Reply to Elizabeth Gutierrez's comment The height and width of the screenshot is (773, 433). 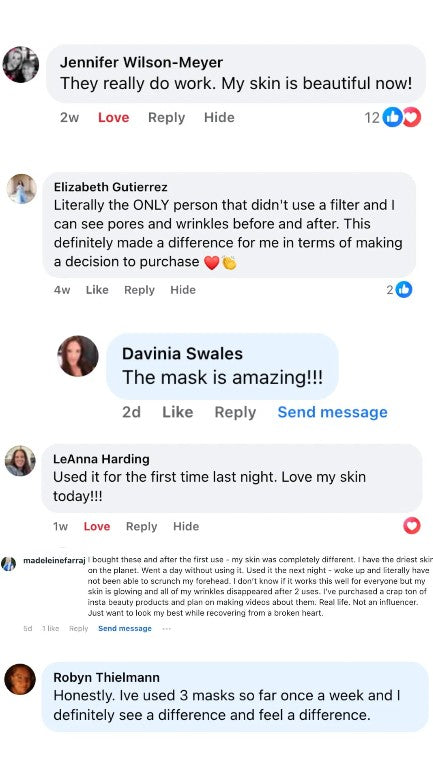pyautogui.click(x=139, y=290)
